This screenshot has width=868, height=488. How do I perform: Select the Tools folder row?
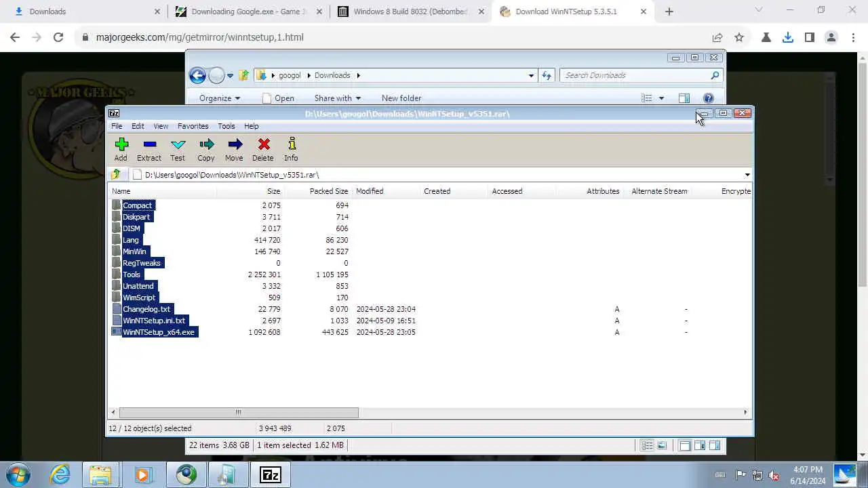click(131, 274)
